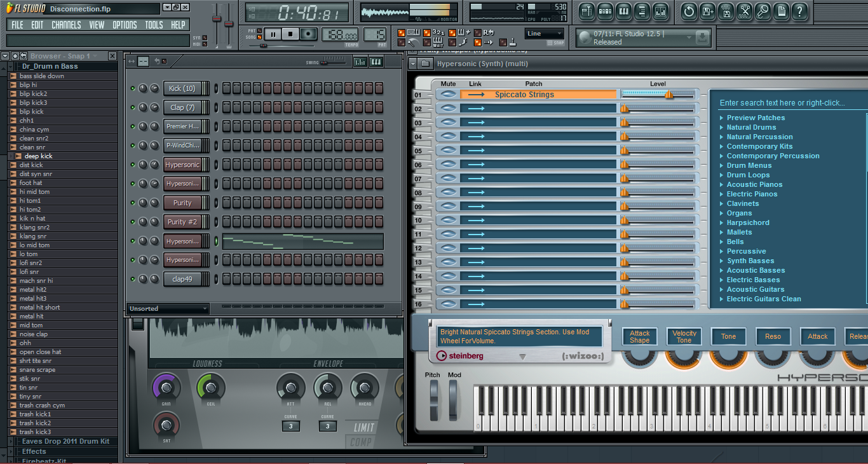Select 'deep kick' in browser
This screenshot has height=464, width=868.
38,156
